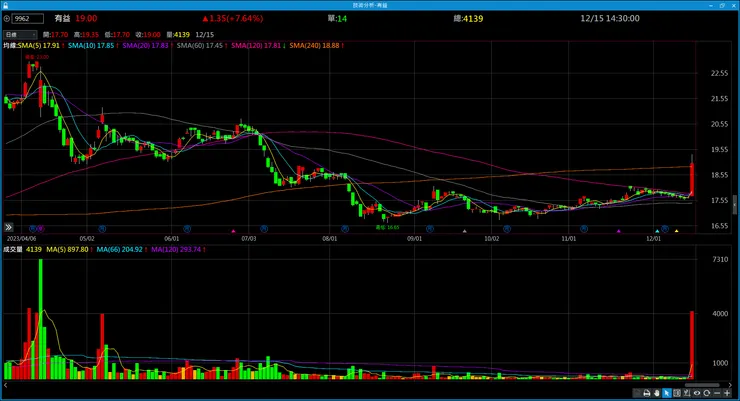Click the split-panel layout icon

(677, 393)
